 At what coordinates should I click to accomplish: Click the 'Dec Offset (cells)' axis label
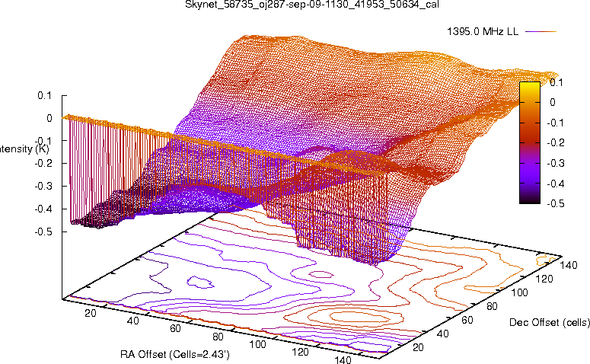(x=550, y=322)
